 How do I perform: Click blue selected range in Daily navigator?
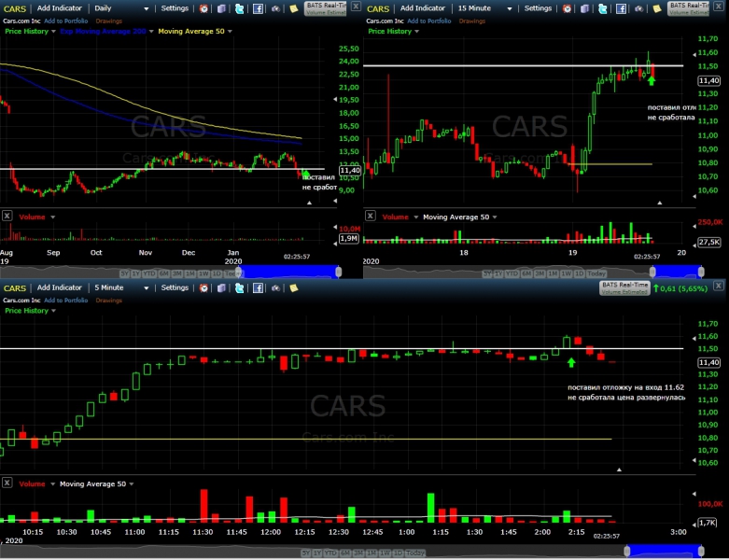tap(288, 272)
